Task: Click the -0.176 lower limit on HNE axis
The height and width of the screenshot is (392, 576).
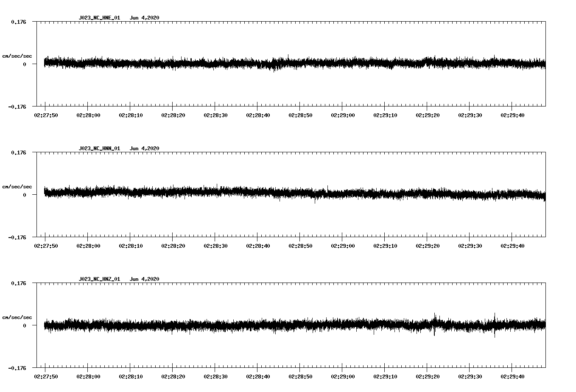Action: pyautogui.click(x=17, y=106)
